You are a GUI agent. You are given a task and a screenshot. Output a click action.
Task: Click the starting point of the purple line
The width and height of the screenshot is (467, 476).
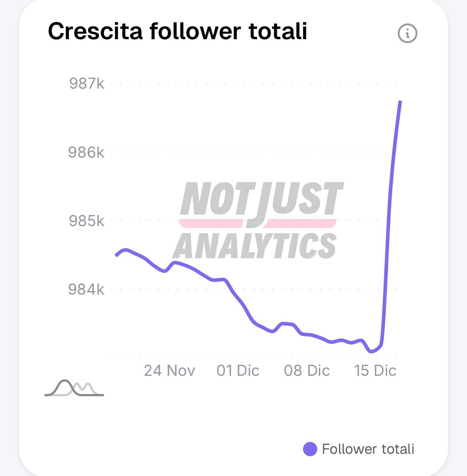116,255
